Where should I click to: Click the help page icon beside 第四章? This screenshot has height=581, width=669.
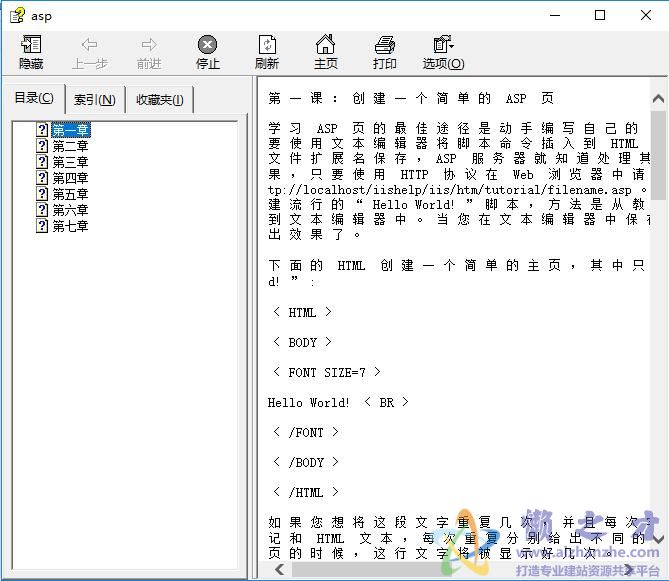[42, 178]
